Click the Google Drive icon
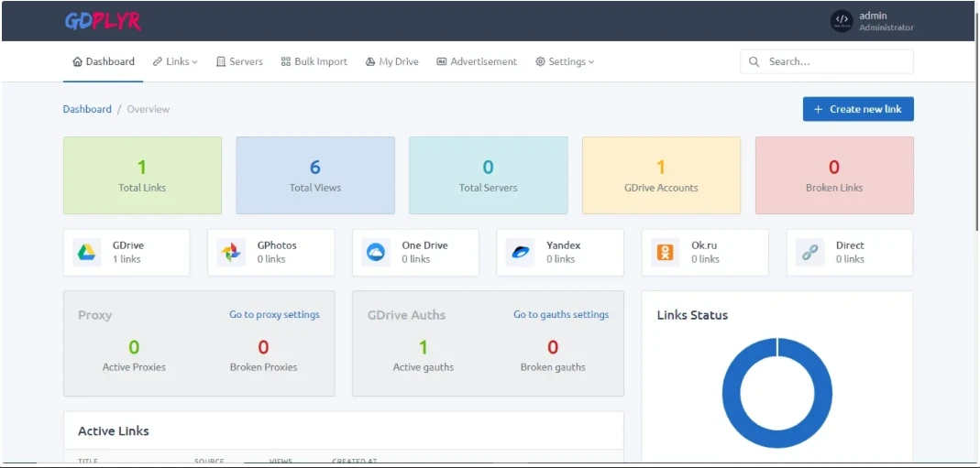Viewport: 980px width, 468px height. click(x=87, y=253)
